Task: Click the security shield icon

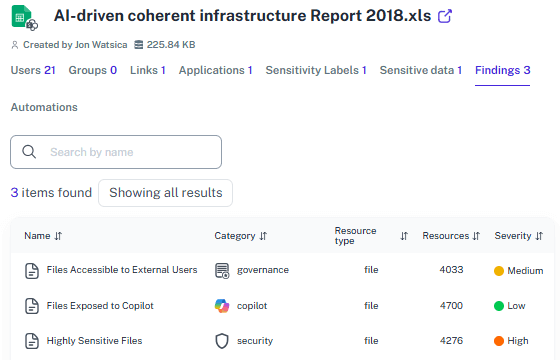Action: [222, 341]
